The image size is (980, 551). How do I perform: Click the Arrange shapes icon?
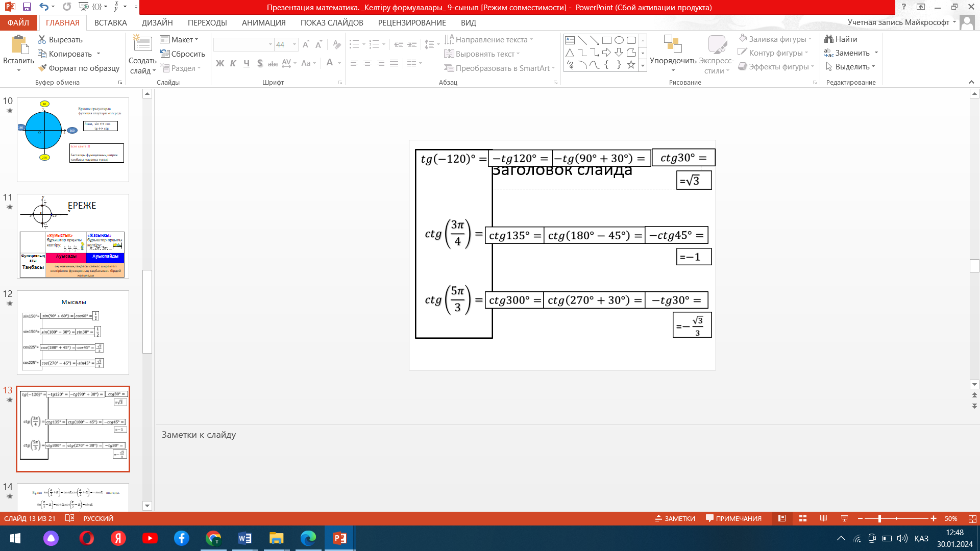673,44
